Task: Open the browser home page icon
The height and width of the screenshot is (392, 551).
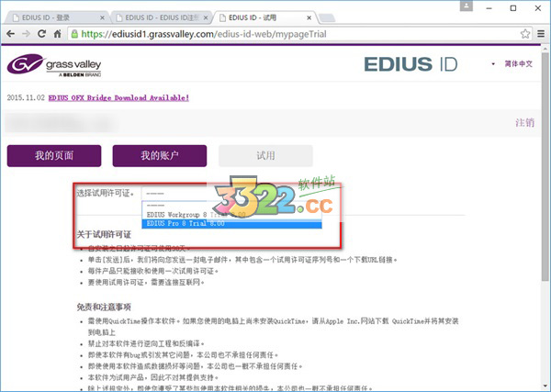Action: [x=57, y=34]
